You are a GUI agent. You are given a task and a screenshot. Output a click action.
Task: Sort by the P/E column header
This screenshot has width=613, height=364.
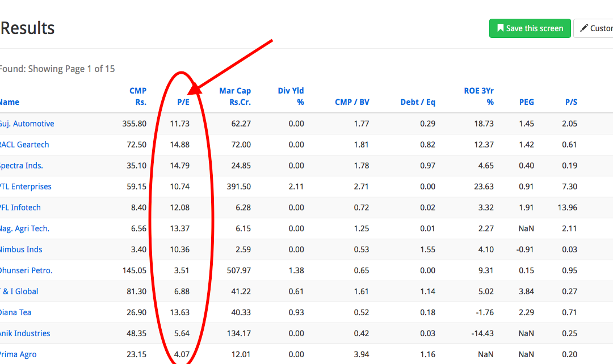click(183, 102)
